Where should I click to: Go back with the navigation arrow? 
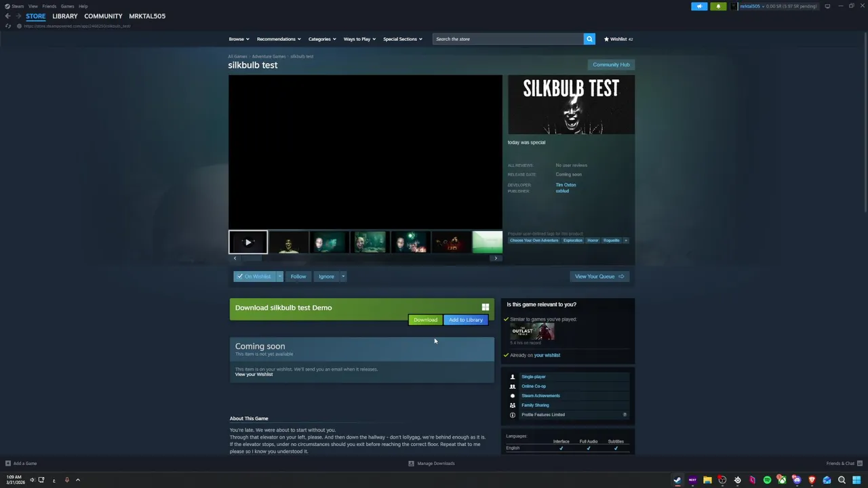point(8,16)
